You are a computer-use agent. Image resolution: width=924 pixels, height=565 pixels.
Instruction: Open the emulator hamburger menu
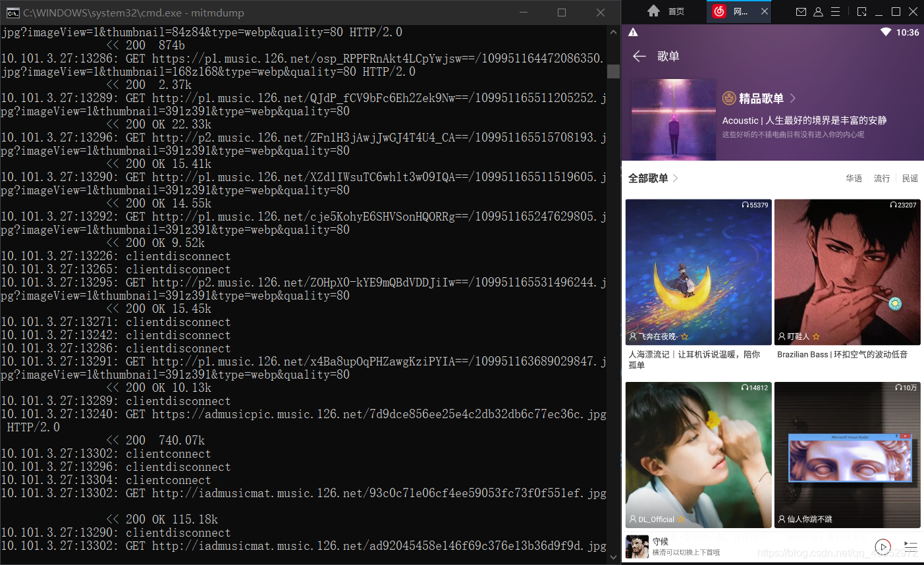[x=835, y=11]
